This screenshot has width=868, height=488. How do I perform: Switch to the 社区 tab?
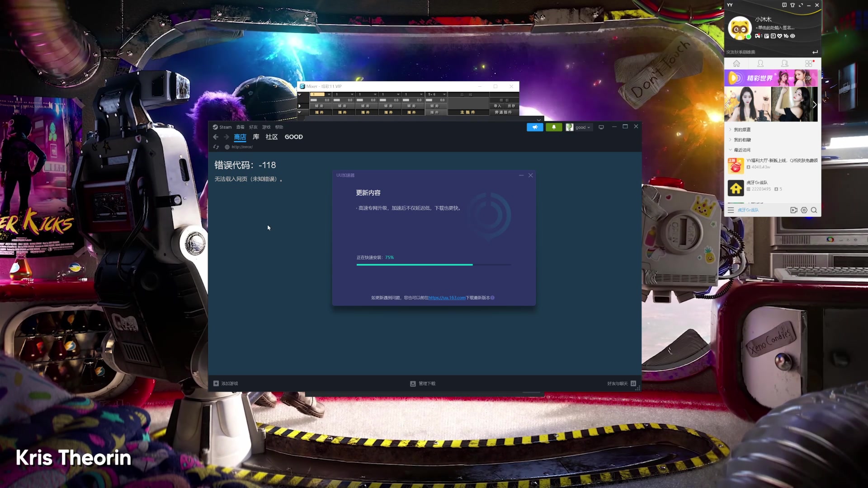click(272, 137)
